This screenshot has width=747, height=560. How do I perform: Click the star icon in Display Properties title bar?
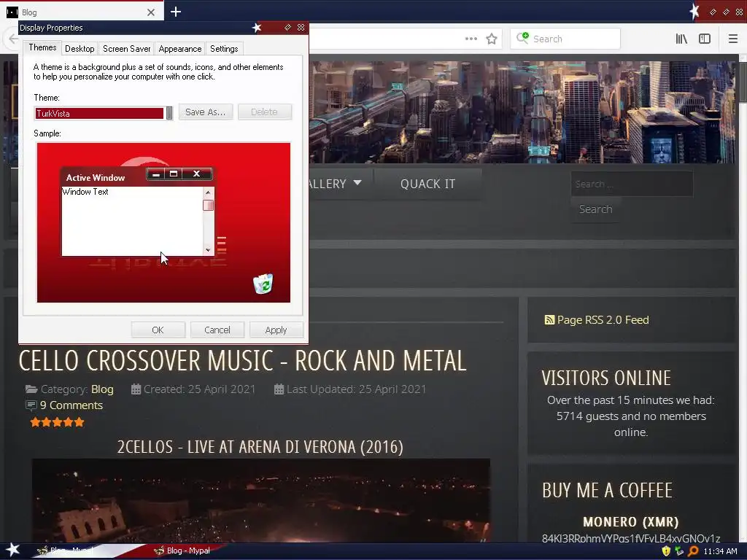257,28
